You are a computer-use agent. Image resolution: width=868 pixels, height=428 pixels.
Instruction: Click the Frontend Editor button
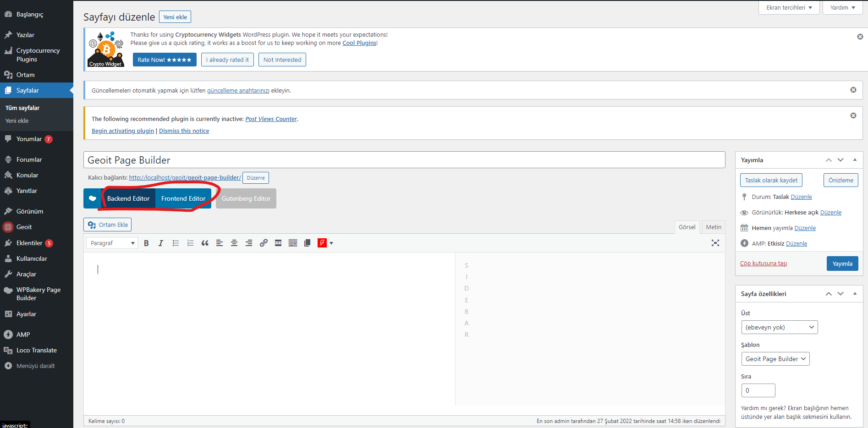[x=183, y=198]
